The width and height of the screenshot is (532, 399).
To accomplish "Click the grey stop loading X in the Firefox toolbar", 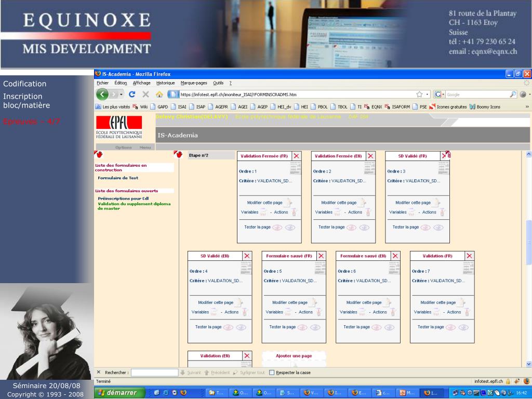I will [145, 95].
